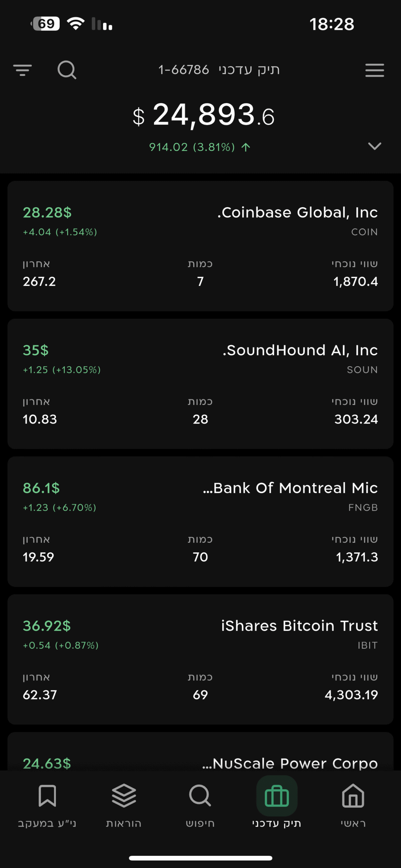Tap the חיפוש search icon in bottom bar
Viewport: 401px width, 868px height.
tap(200, 805)
